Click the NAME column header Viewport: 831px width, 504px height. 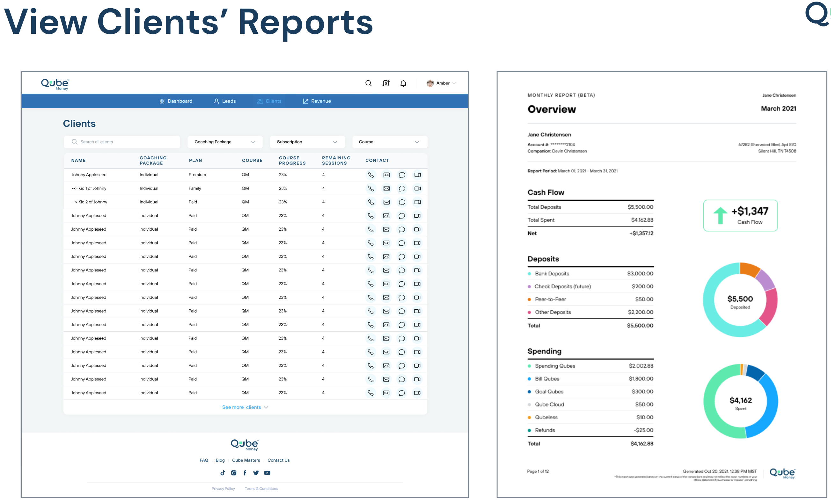click(78, 160)
